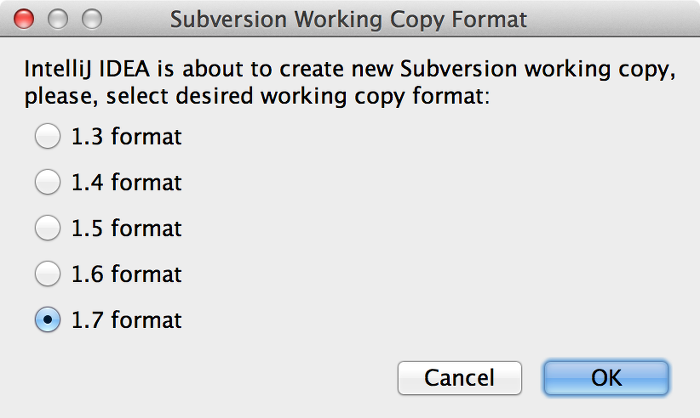Viewport: 700px width, 418px height.
Task: Select the 1.3 format radio button
Action: 48,136
